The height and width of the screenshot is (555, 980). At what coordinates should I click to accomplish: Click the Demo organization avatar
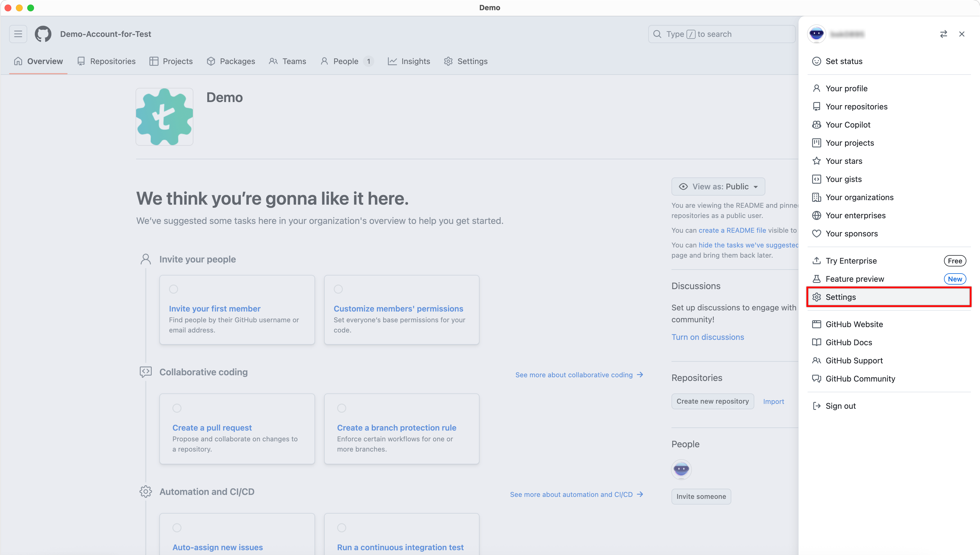[164, 117]
